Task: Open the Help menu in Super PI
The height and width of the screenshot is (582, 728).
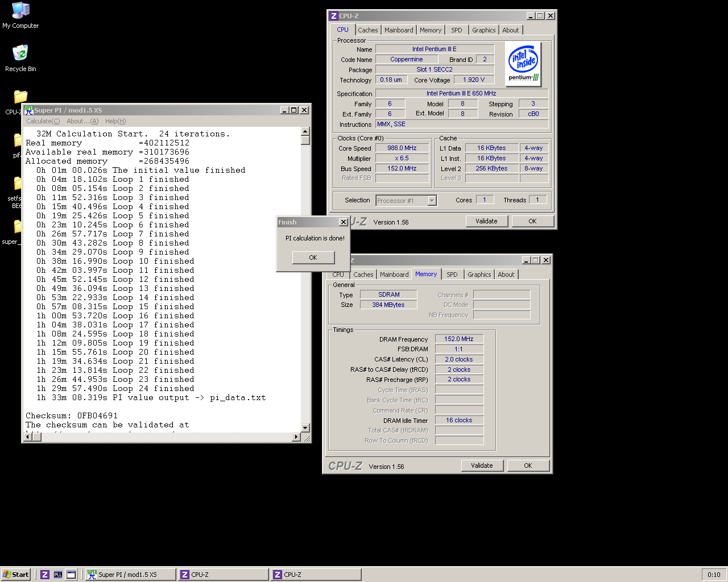Action: tap(115, 121)
